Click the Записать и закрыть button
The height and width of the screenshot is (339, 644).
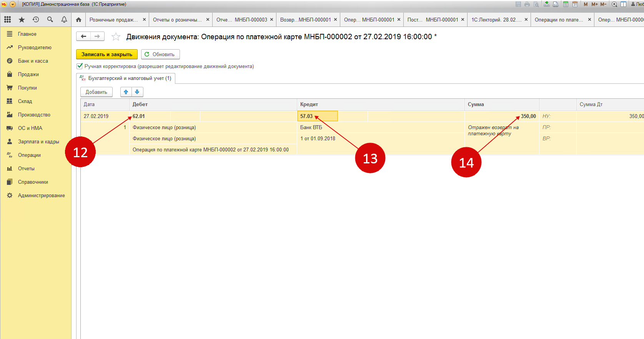point(107,54)
